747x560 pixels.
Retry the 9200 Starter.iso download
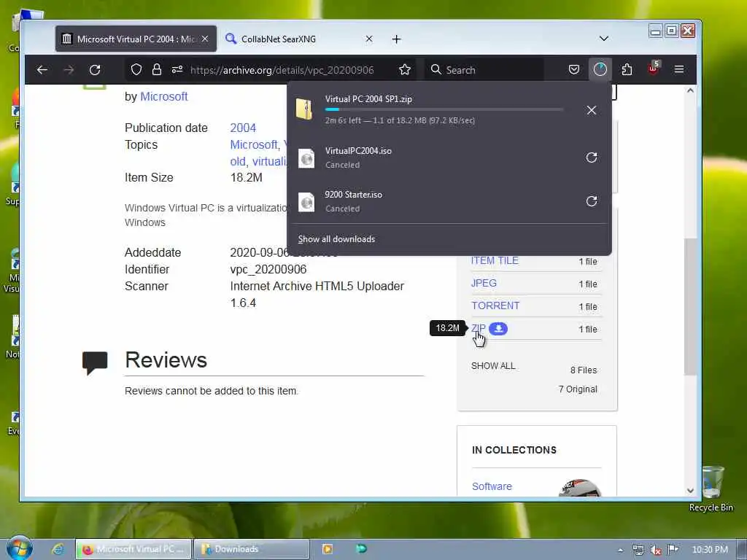(x=592, y=201)
